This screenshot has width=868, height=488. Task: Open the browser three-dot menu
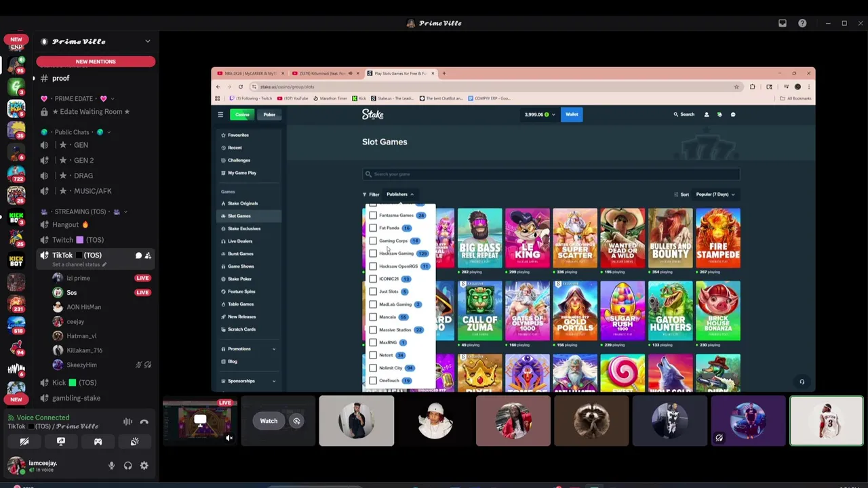tap(808, 87)
